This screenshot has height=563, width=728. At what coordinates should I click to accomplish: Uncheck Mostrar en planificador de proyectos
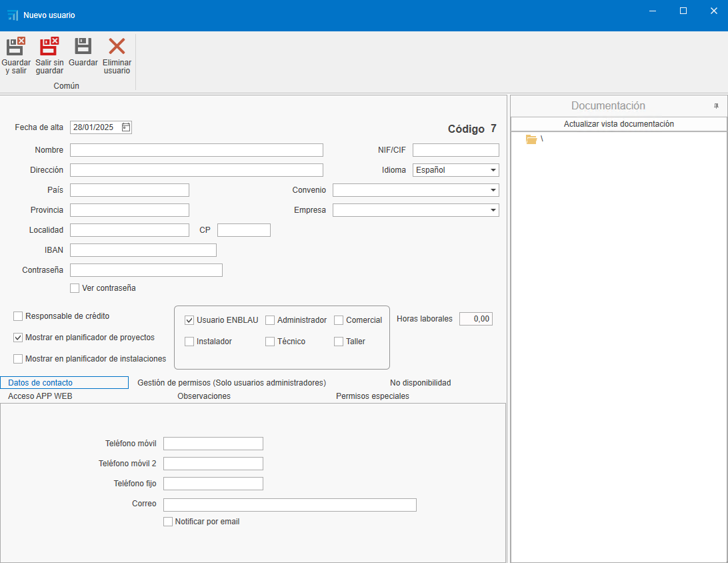tap(18, 338)
